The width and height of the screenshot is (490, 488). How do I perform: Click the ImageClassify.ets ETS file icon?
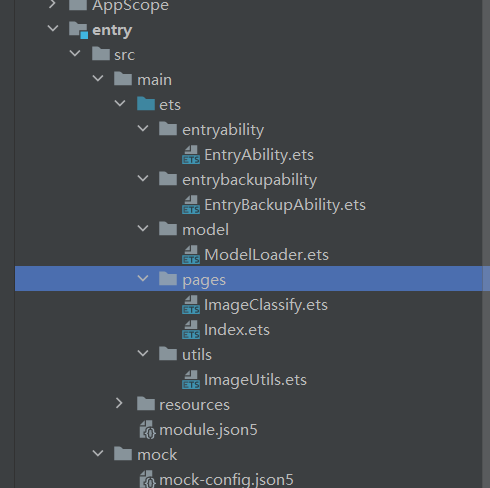coord(191,305)
